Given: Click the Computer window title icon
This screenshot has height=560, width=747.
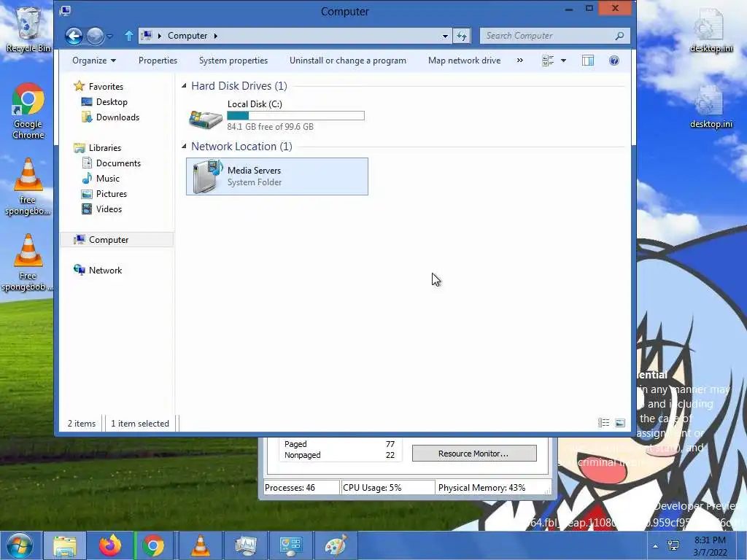Looking at the screenshot, I should click(65, 10).
